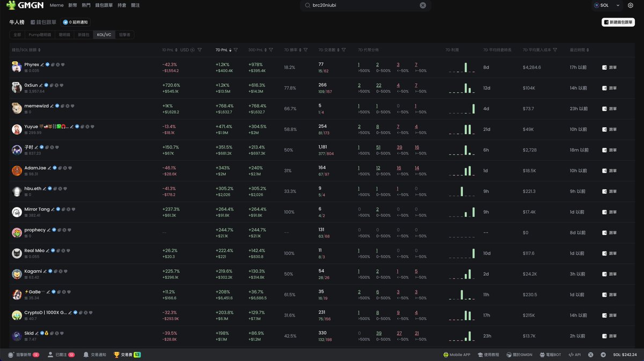Image resolution: width=644 pixels, height=361 pixels.
Task: Select the 熱門 nav item
Action: (x=86, y=5)
